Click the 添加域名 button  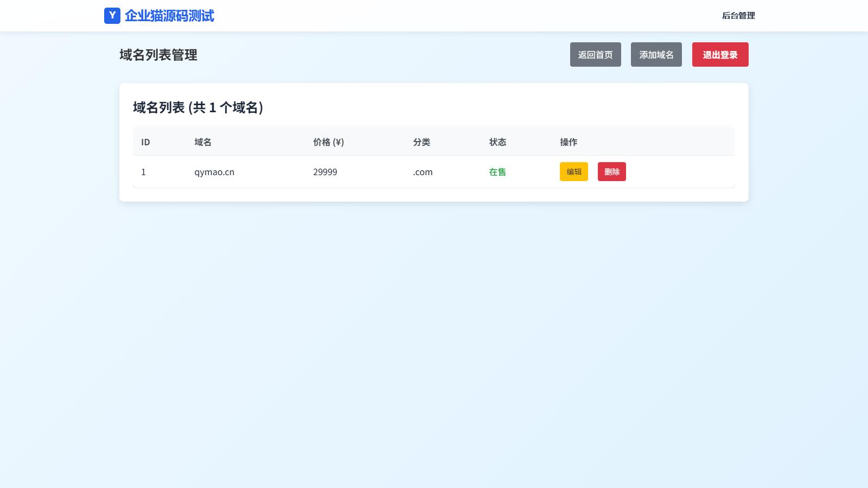tap(656, 55)
